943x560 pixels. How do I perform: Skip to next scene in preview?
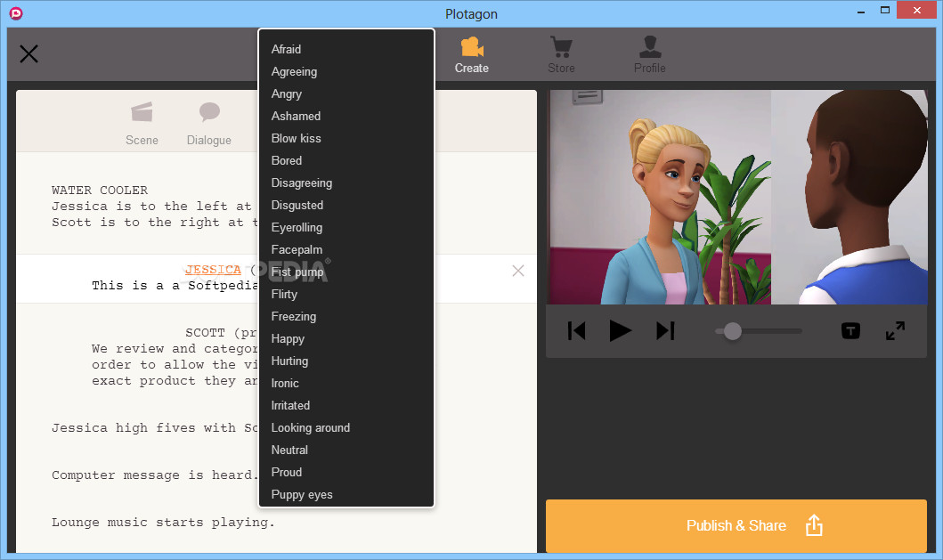click(x=665, y=331)
